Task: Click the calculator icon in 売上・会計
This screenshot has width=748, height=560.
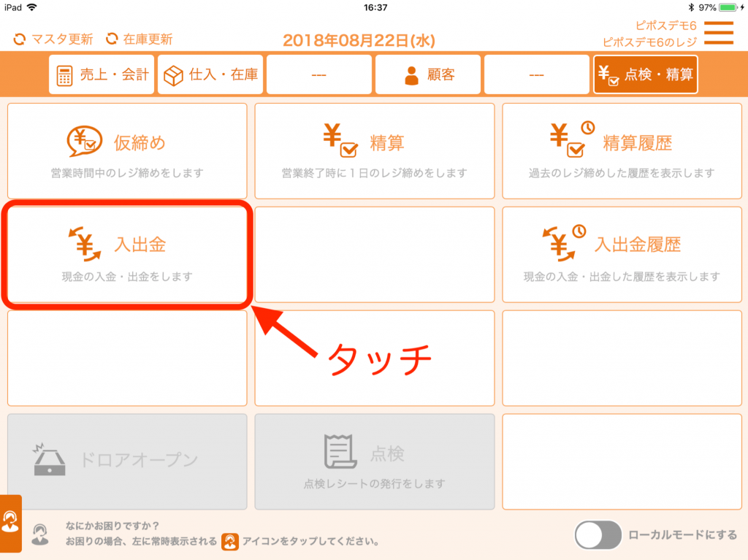Action: pyautogui.click(x=64, y=75)
